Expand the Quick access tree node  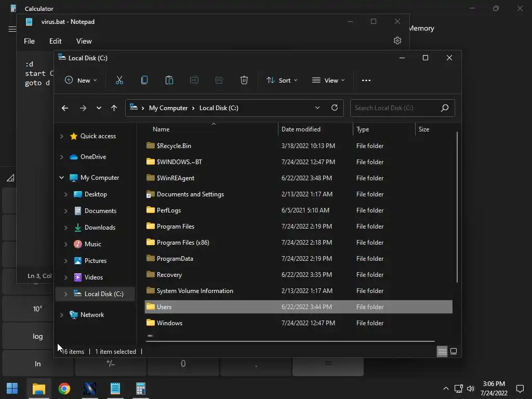point(61,136)
